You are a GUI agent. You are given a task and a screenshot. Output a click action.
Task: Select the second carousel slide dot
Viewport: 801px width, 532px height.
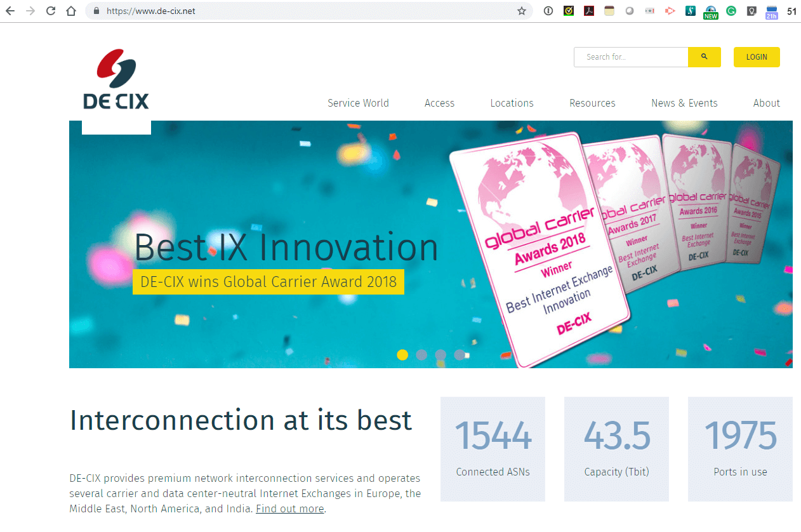point(421,355)
